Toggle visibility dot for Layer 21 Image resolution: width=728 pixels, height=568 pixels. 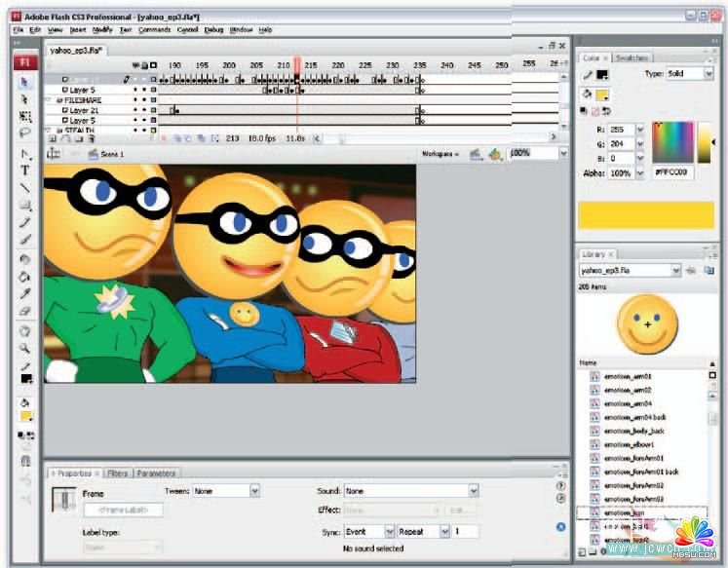(137, 111)
